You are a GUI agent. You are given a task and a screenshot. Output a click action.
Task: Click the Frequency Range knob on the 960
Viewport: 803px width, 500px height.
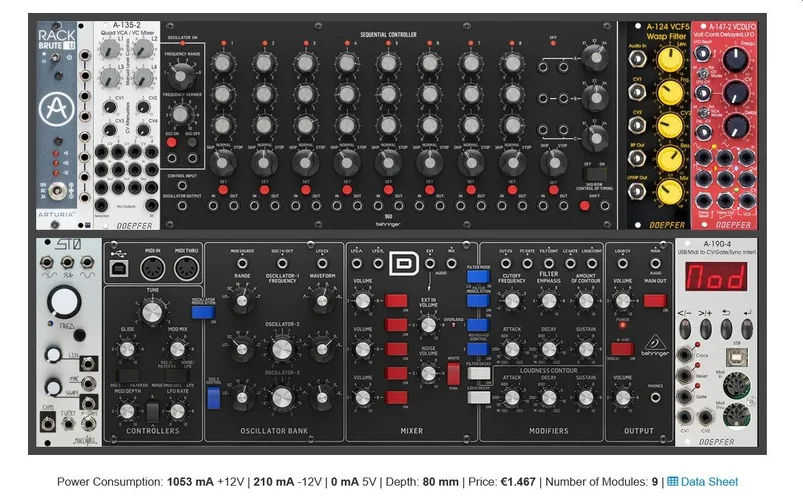181,75
